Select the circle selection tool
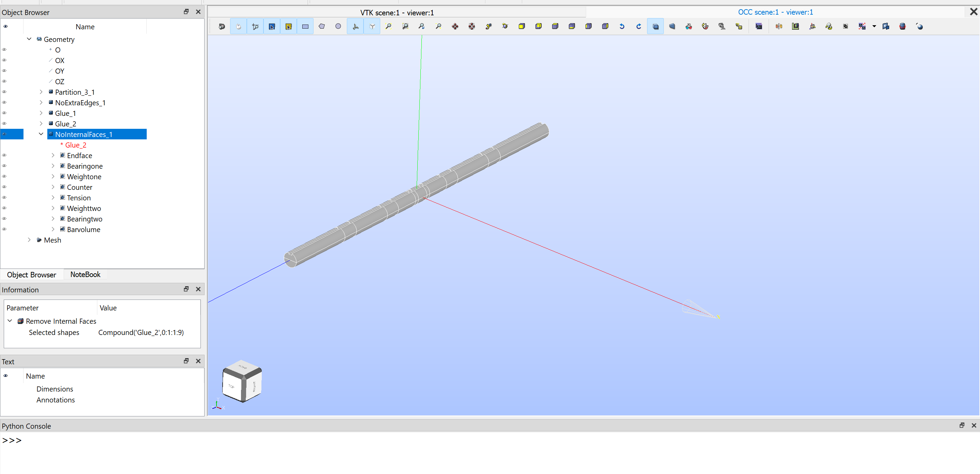Viewport: 980px width, 474px height. (x=338, y=26)
